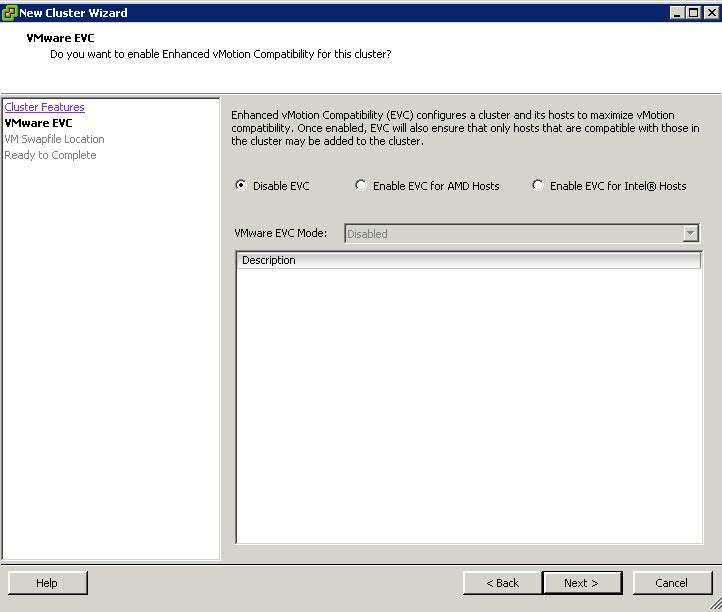This screenshot has height=612, width=722.
Task: Click the Help button
Action: click(47, 583)
